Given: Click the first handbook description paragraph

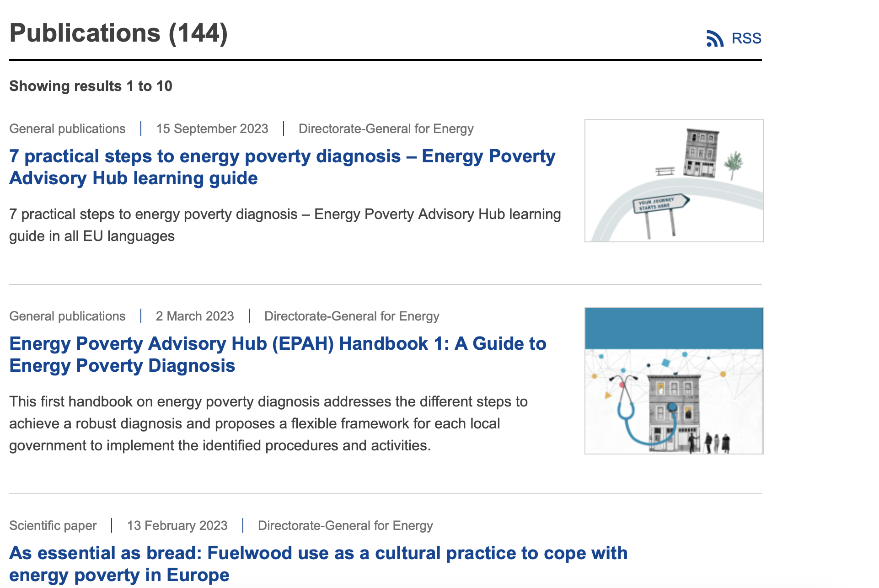Looking at the screenshot, I should point(268,423).
